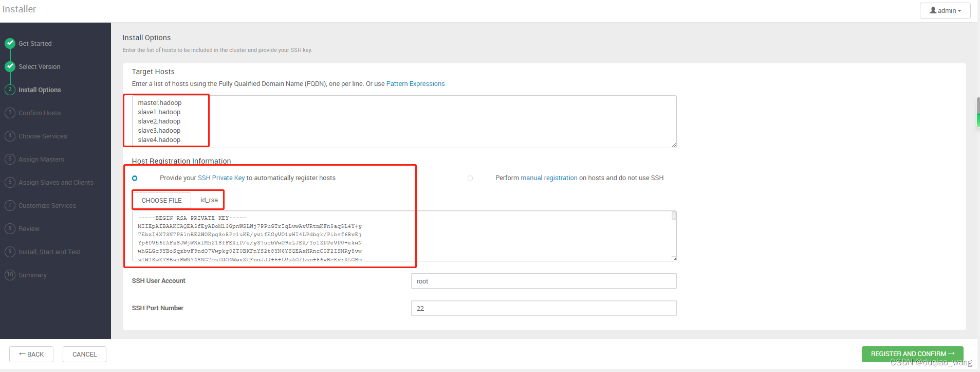Click the Install, Start and Test step circle
This screenshot has width=980, height=372.
click(x=10, y=252)
